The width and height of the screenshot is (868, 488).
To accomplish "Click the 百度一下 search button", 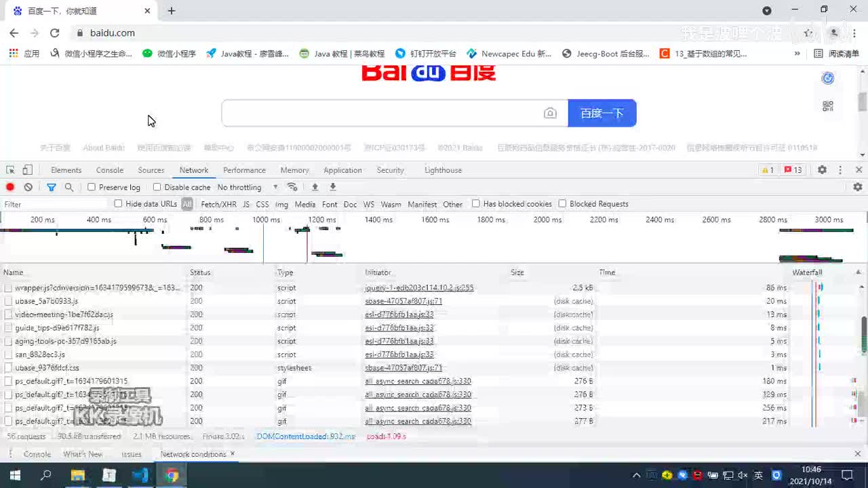I will point(601,113).
